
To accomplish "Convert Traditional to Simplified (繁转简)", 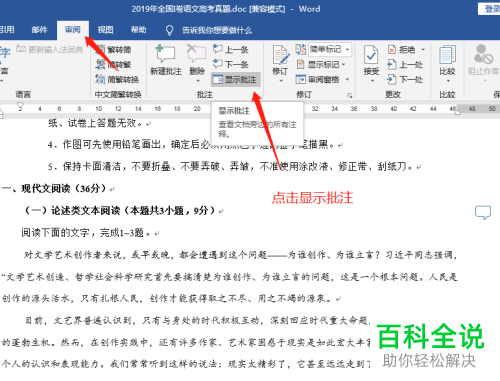I will pos(113,50).
